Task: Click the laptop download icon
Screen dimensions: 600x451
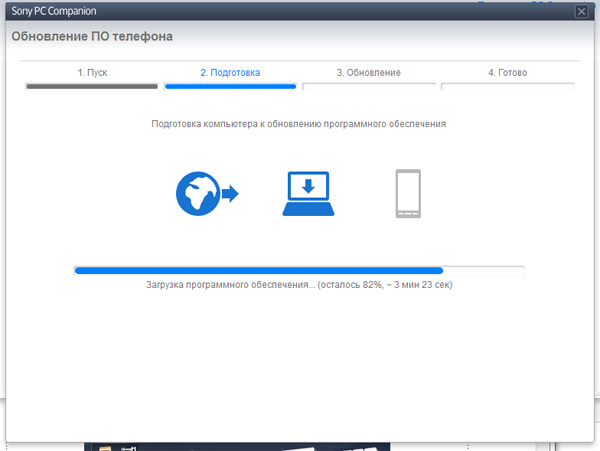Action: 308,194
